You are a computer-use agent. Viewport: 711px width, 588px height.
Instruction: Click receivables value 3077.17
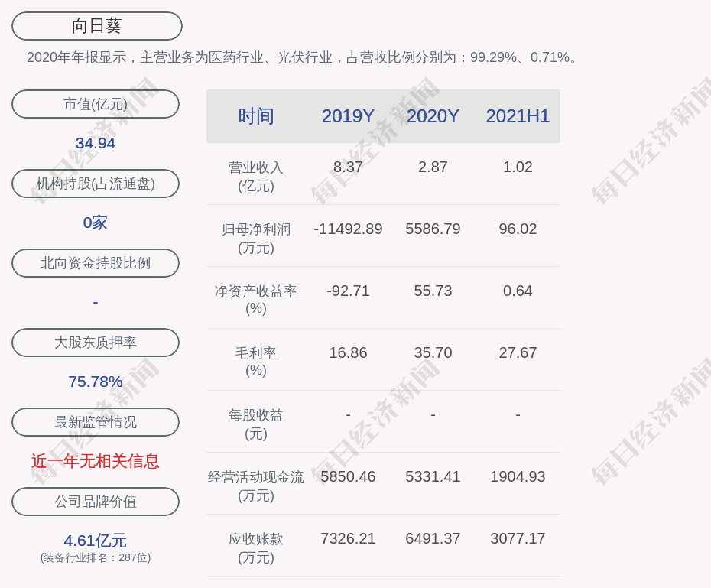[518, 538]
